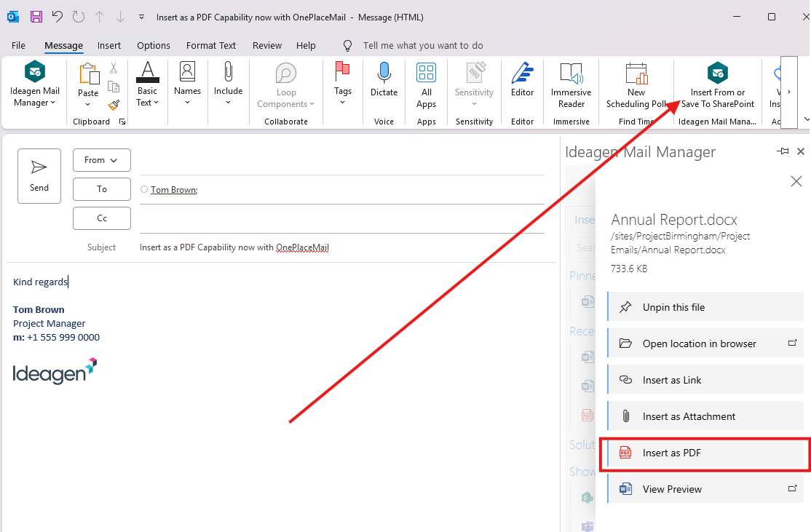Click the Redo arrow in quick access toolbar

[79, 17]
